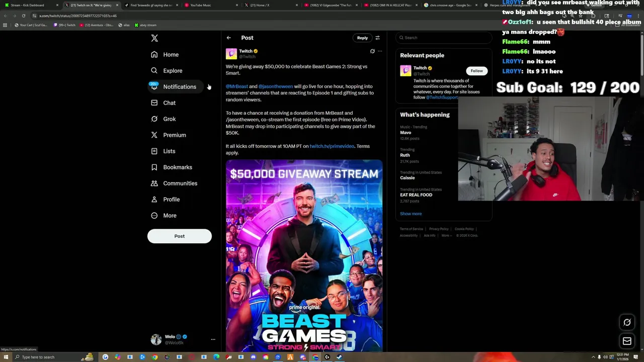Image resolution: width=644 pixels, height=362 pixels.
Task: Open Communities in X sidebar
Action: pos(174,183)
